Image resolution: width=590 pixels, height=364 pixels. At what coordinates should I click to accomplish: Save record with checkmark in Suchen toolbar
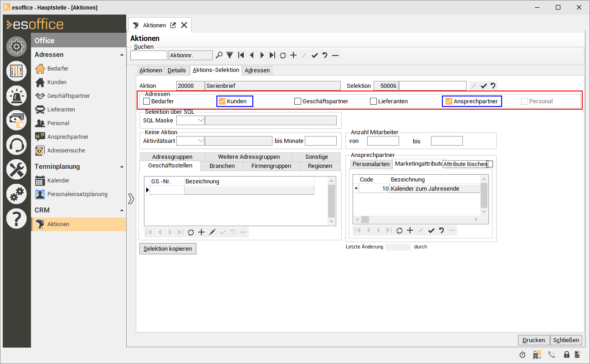pos(314,56)
